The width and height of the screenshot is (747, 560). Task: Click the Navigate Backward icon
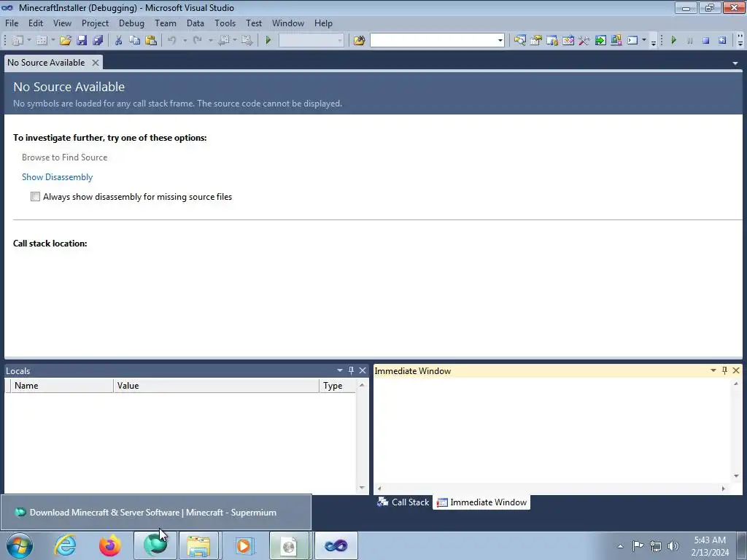[x=223, y=41]
